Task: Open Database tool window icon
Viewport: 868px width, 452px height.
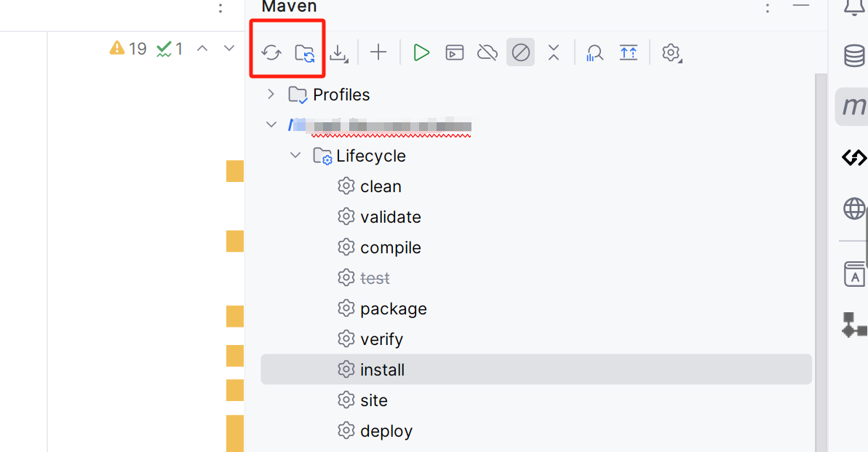Action: [854, 56]
